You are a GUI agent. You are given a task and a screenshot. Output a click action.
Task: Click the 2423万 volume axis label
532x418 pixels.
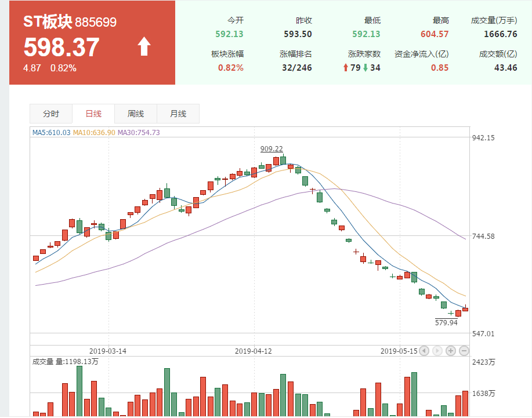[483, 362]
